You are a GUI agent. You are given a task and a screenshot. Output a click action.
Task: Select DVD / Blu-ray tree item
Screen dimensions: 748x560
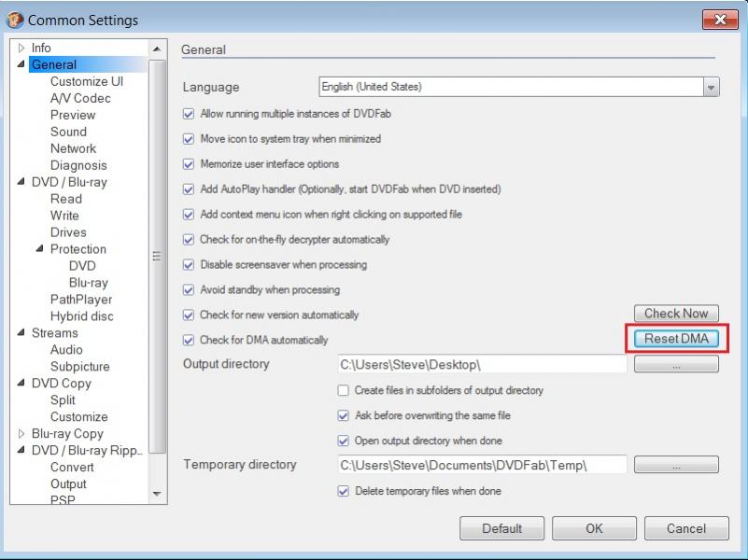tap(70, 182)
